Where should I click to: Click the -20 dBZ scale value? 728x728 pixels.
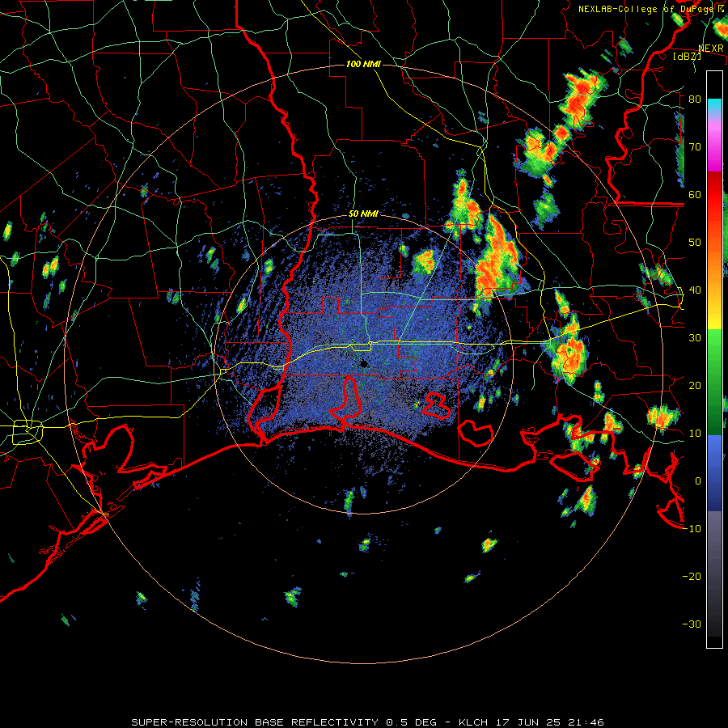[692, 577]
